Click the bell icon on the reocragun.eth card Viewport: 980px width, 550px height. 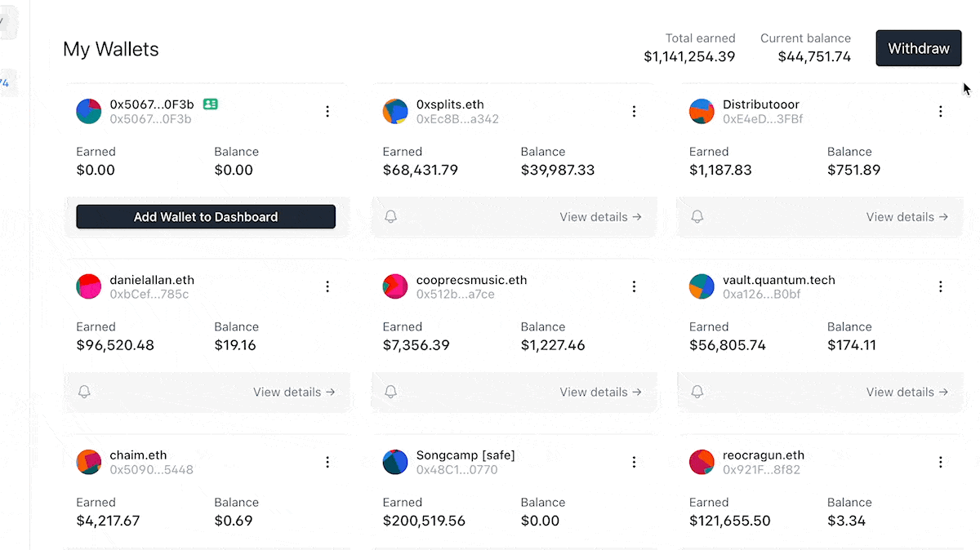tap(697, 548)
